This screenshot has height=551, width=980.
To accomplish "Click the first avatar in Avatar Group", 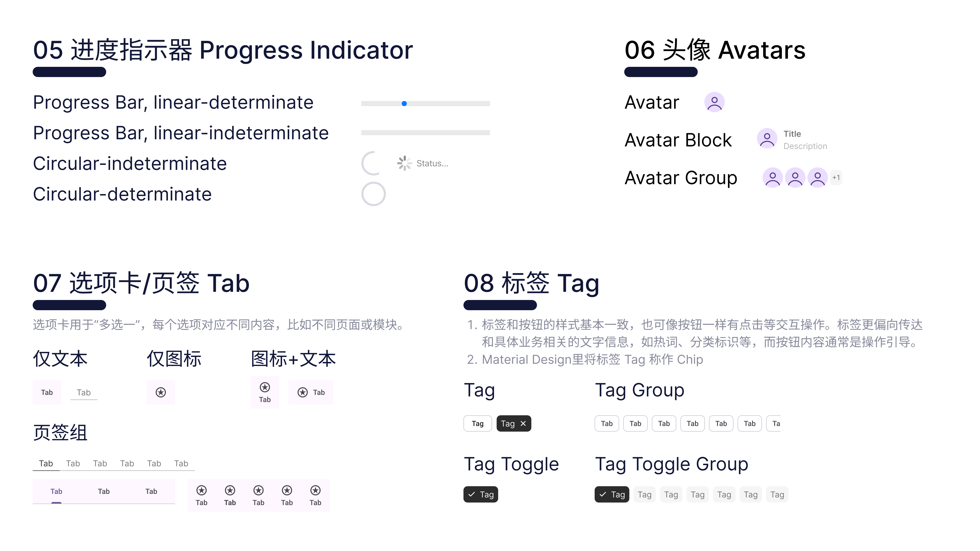I will click(x=772, y=178).
